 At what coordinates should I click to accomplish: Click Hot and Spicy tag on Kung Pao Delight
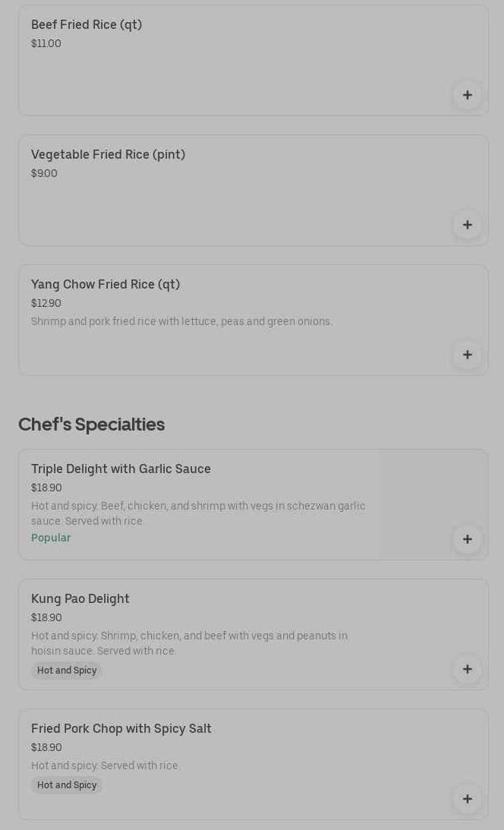[x=67, y=671]
